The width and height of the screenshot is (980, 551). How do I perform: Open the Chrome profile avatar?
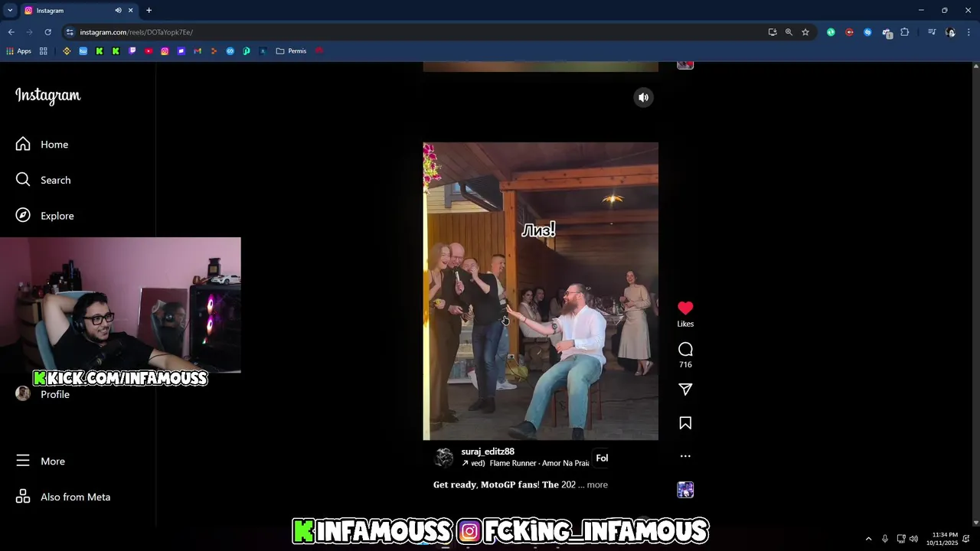pyautogui.click(x=950, y=32)
